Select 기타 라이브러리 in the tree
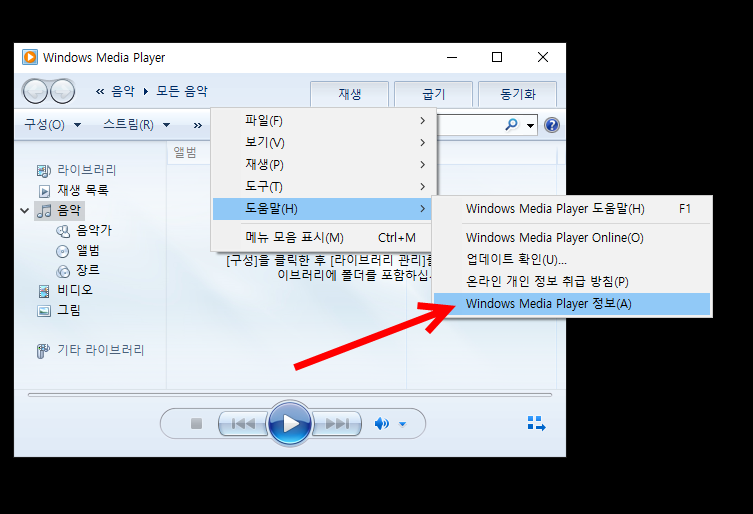The height and width of the screenshot is (514, 753). 100,350
